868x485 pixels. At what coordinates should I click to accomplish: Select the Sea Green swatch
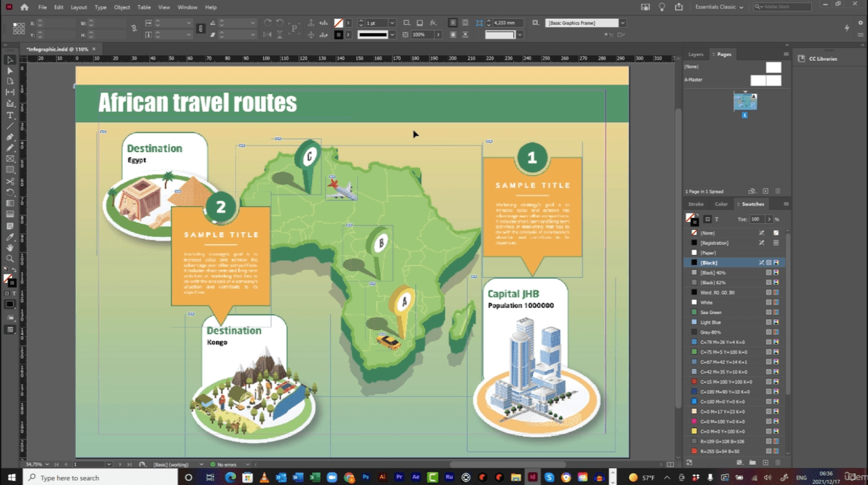coord(711,313)
